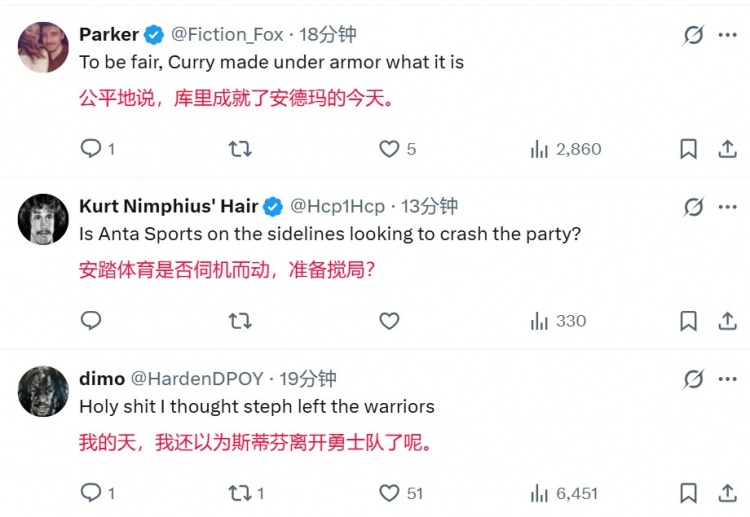Bookmark Parker's tweet

coord(688,149)
